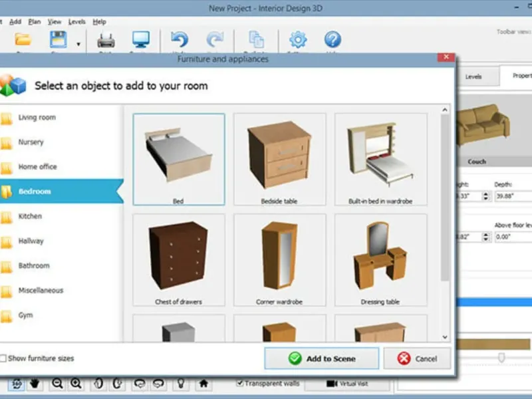The width and height of the screenshot is (532, 399).
Task: Choose the Built-in bed in wardrobe thumbnail
Action: tap(380, 159)
